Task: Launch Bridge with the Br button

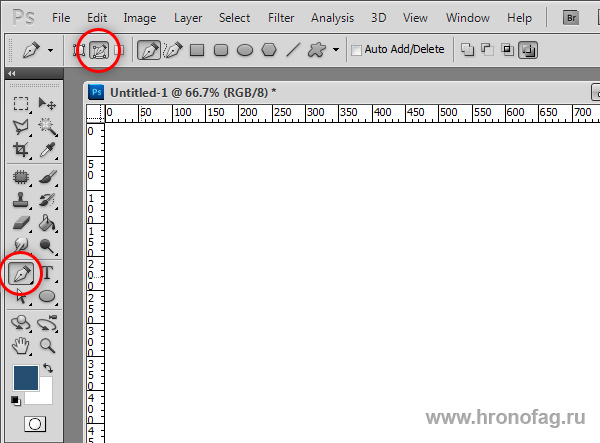Action: click(572, 18)
